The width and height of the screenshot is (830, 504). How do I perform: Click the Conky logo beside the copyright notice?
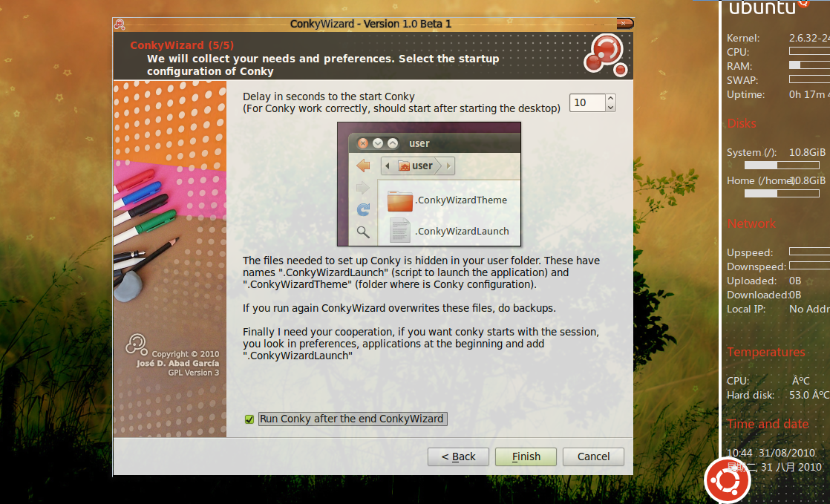(137, 344)
